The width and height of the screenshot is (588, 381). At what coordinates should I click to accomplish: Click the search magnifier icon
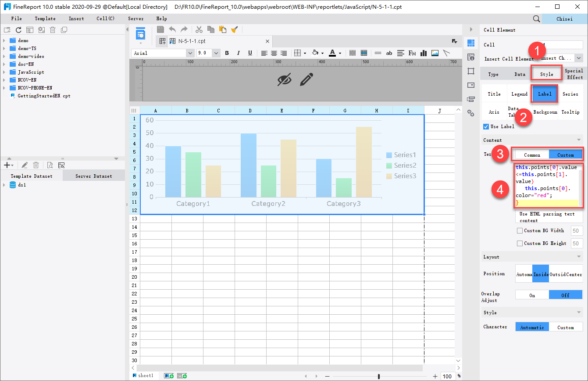tap(536, 19)
